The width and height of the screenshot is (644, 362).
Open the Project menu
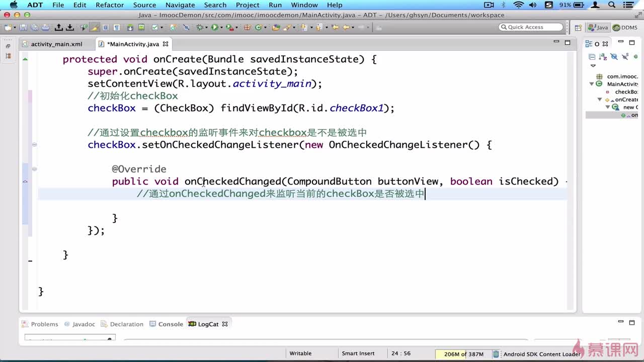[x=248, y=5]
